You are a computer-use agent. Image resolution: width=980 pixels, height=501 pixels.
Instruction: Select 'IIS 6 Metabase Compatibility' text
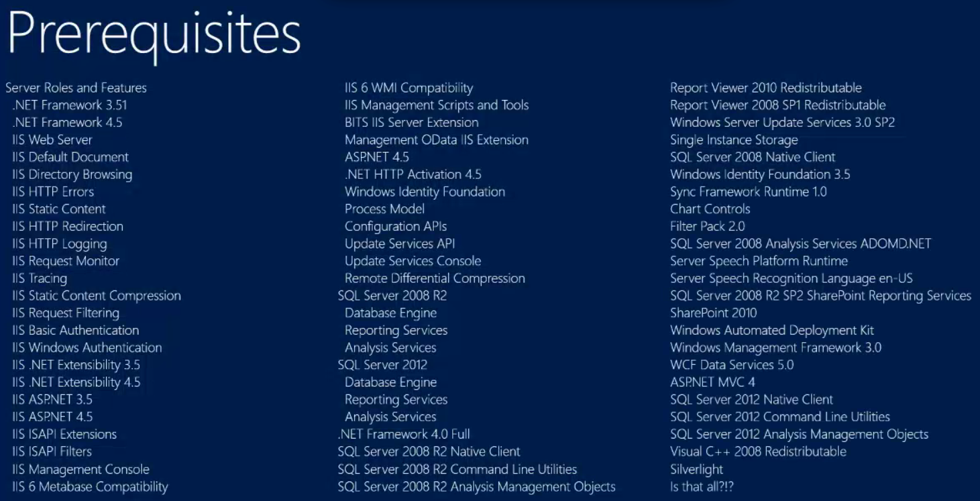coord(90,487)
